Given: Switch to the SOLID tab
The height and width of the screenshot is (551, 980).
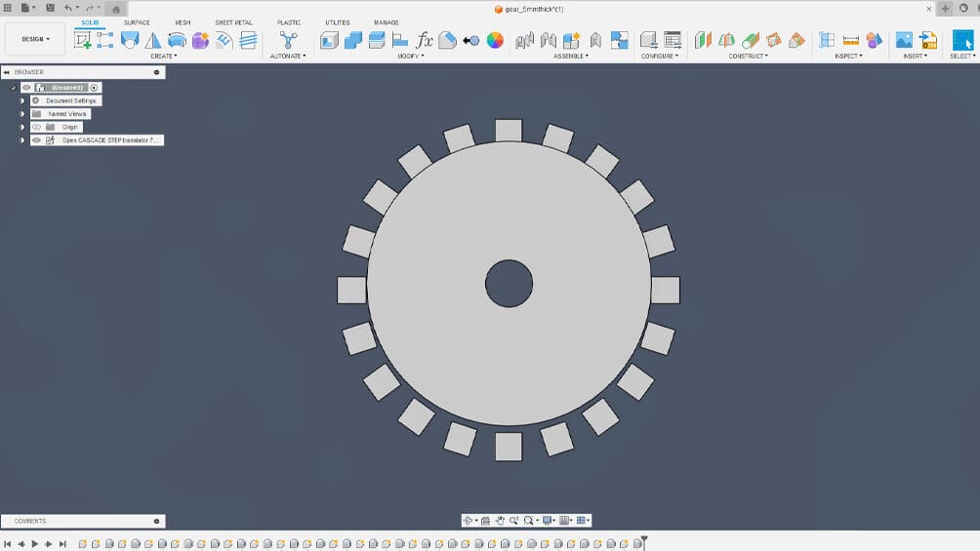Looking at the screenshot, I should coord(90,22).
